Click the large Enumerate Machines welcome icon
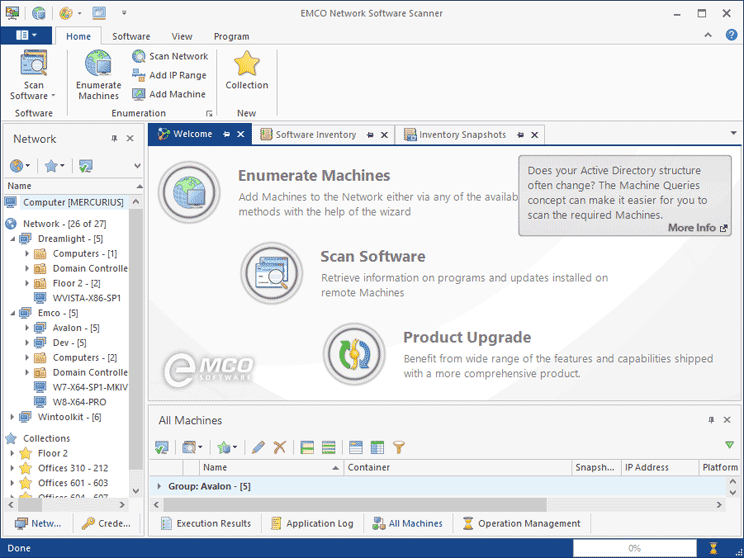Image resolution: width=744 pixels, height=558 pixels. (x=189, y=192)
